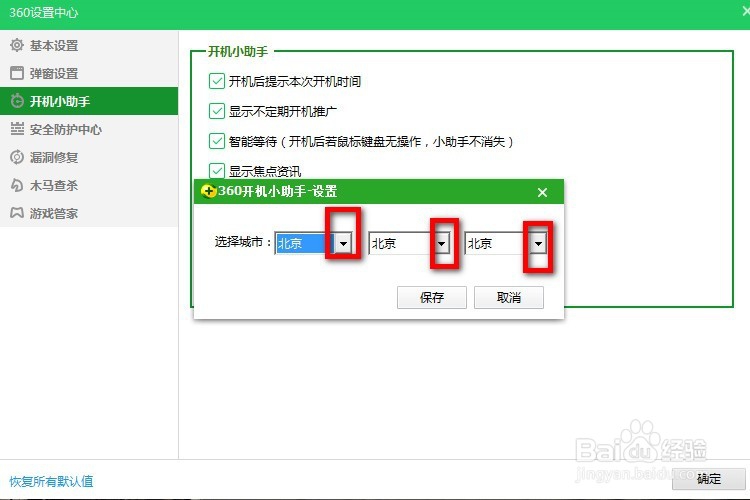
Task: Open 漏洞修复 settings
Action: pos(89,157)
